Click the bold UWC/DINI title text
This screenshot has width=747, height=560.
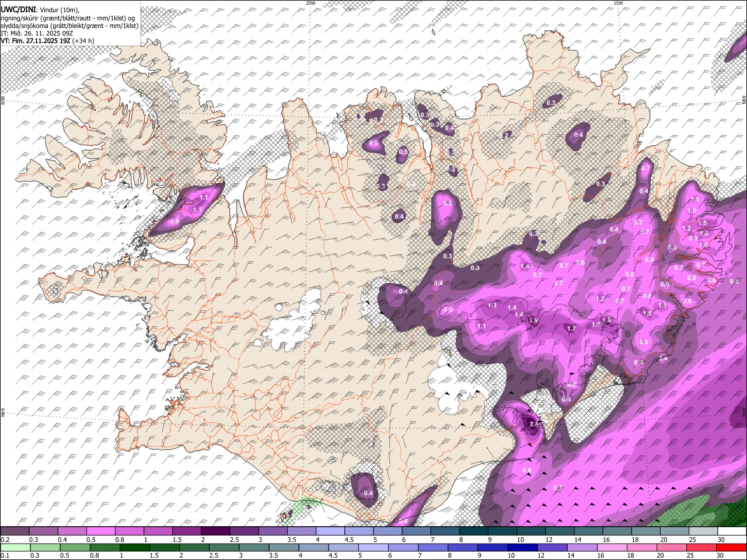[18, 9]
